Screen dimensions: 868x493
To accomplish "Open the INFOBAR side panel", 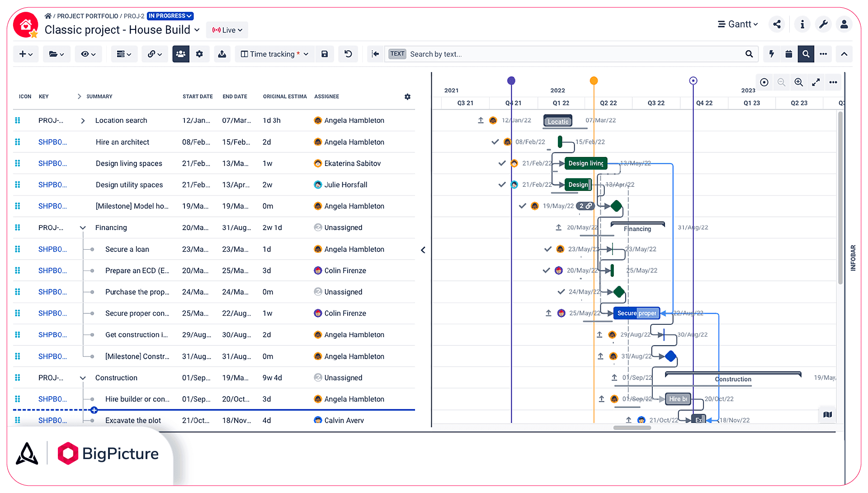I will point(853,258).
